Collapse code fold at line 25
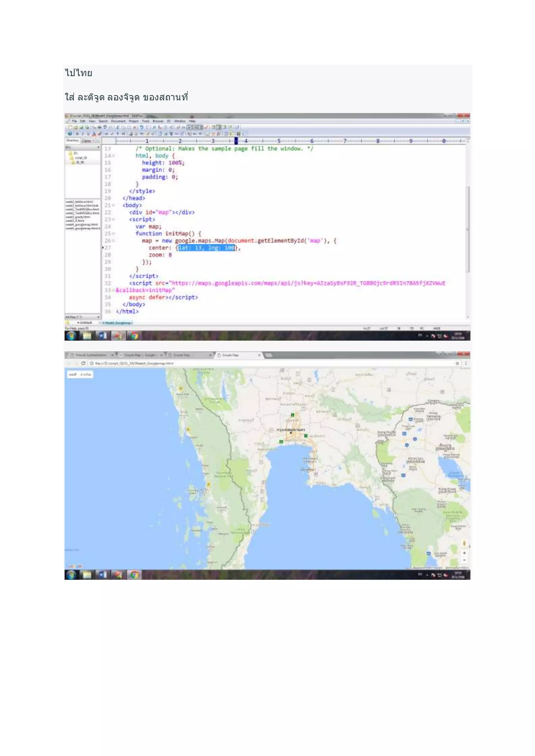The height and width of the screenshot is (756, 535). 113,233
